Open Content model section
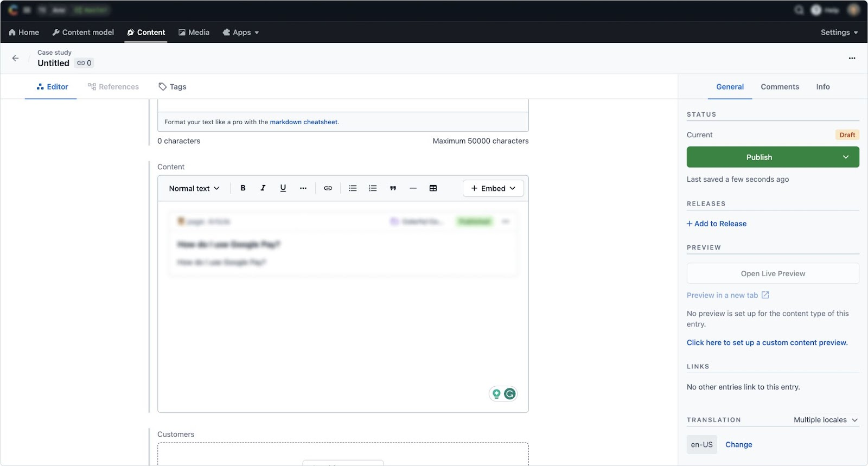 pos(83,33)
